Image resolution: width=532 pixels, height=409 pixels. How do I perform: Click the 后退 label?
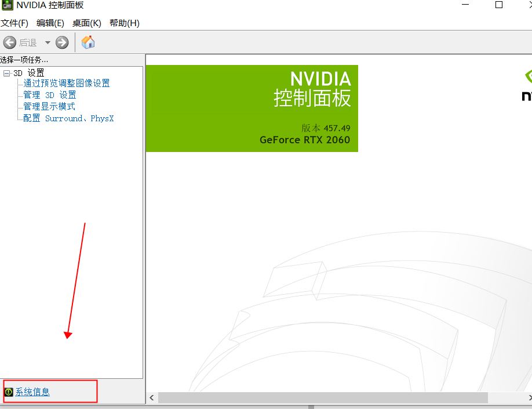pos(28,43)
